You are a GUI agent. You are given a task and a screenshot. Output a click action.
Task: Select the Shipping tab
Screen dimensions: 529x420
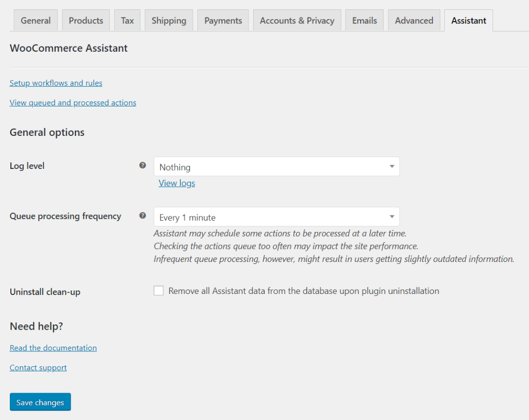pos(169,21)
